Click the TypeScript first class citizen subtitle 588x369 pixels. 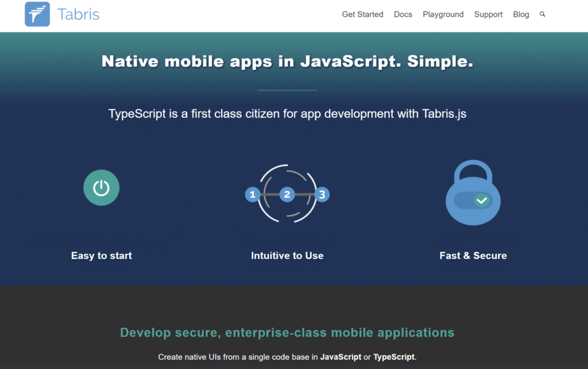(x=287, y=114)
